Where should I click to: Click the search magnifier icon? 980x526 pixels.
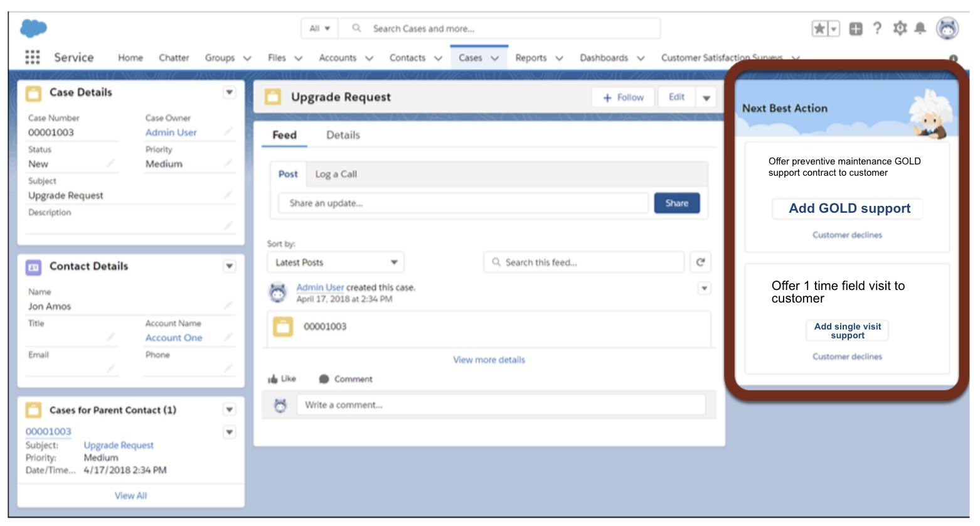(356, 28)
